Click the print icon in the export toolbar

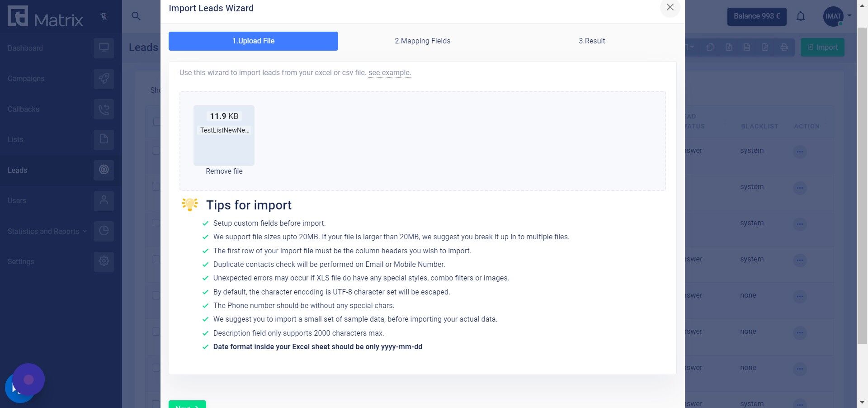pyautogui.click(x=784, y=47)
